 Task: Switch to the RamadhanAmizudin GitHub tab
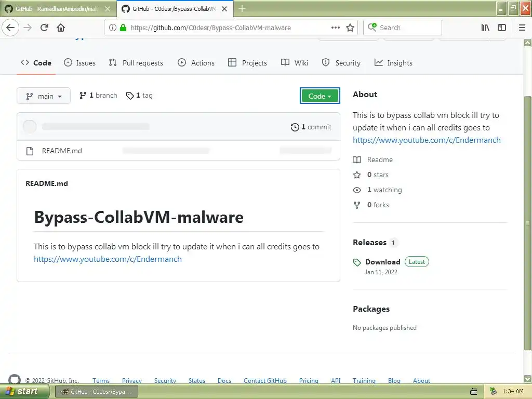coord(57,9)
